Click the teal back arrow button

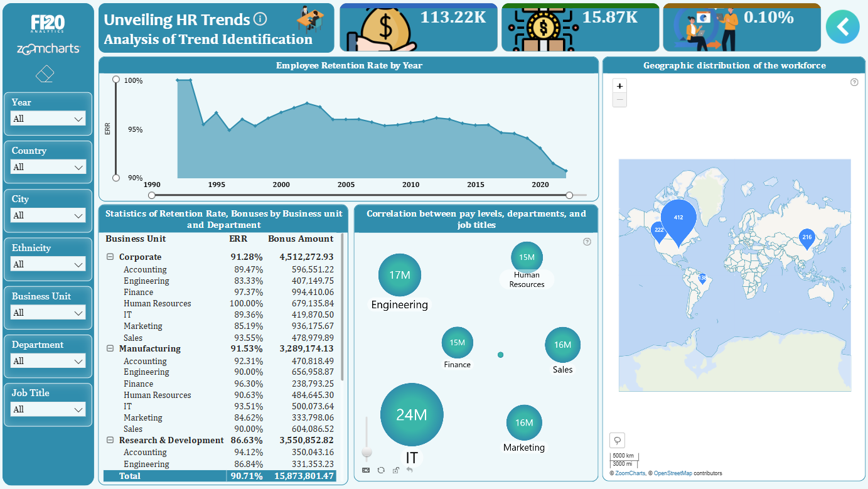842,26
